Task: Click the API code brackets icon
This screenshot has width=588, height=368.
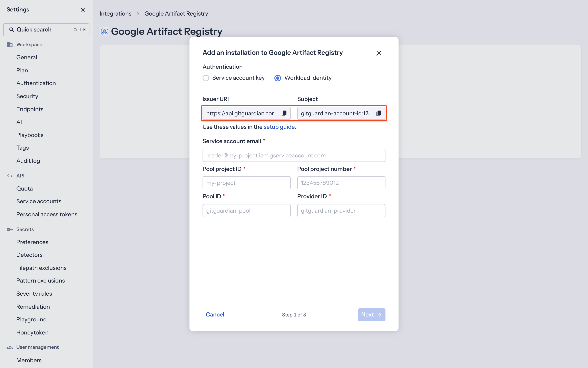Action: coord(10,176)
